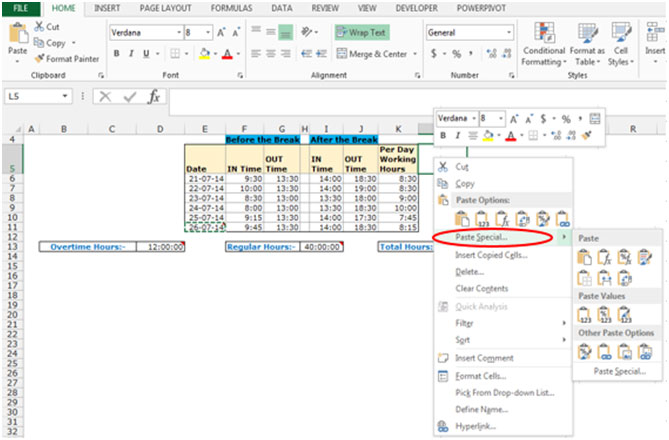Click increase indent icon in ribbon
This screenshot has height=440, width=669.
pos(321,53)
